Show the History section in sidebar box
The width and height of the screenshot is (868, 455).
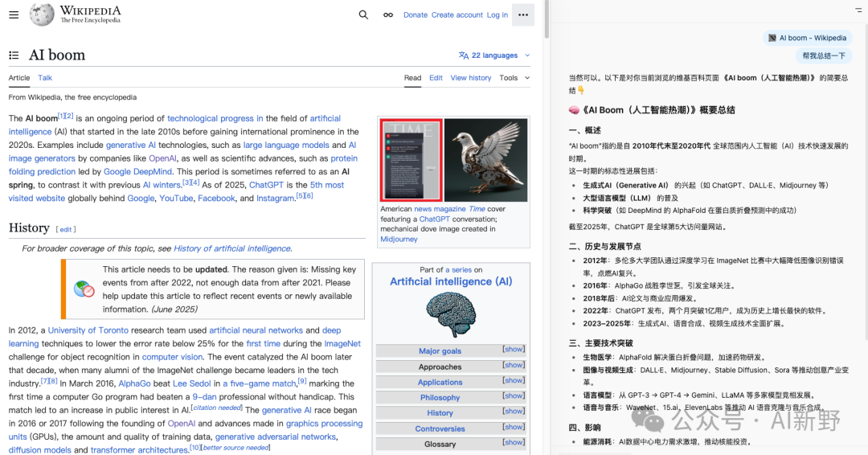pos(513,412)
